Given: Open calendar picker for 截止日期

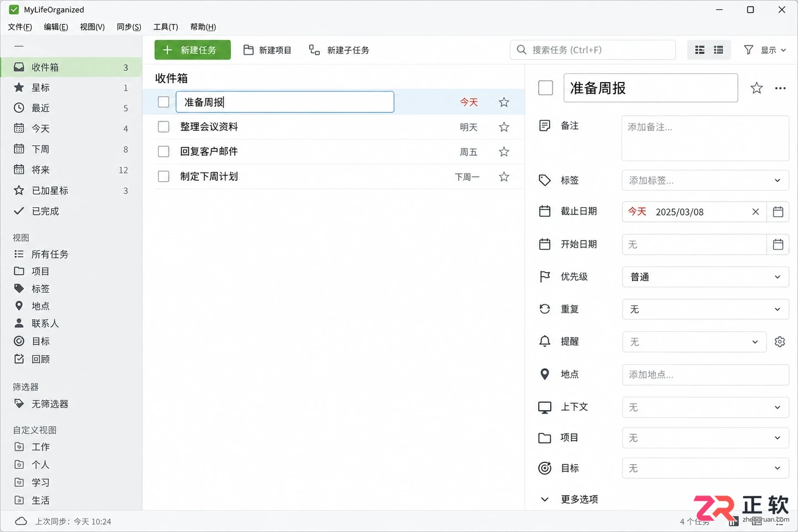Looking at the screenshot, I should pyautogui.click(x=778, y=212).
